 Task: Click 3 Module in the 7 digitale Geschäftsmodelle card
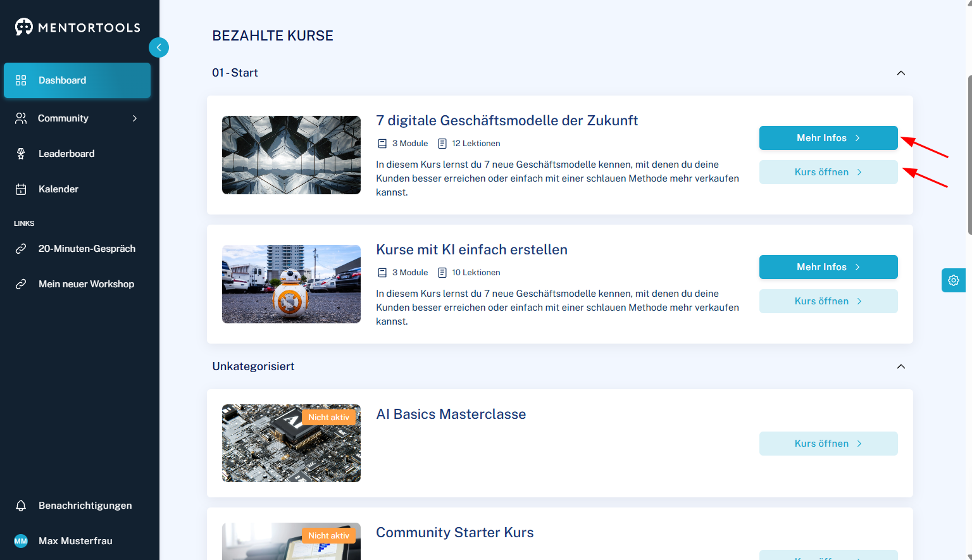tap(410, 144)
